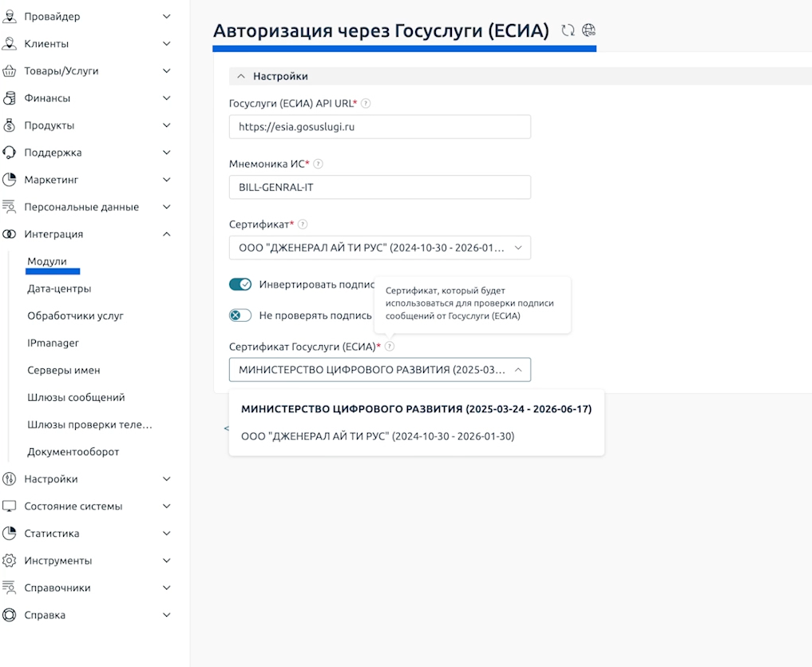This screenshot has height=667, width=812.
Task: Open Шлюзы сообщений submenu item
Action: pyautogui.click(x=76, y=398)
